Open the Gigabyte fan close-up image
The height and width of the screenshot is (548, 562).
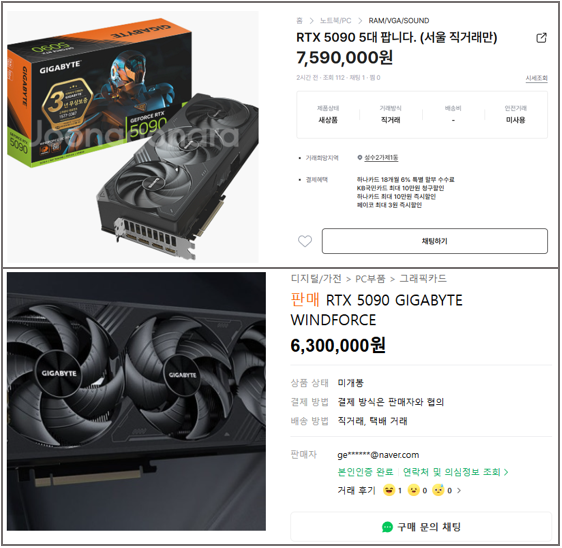136,401
